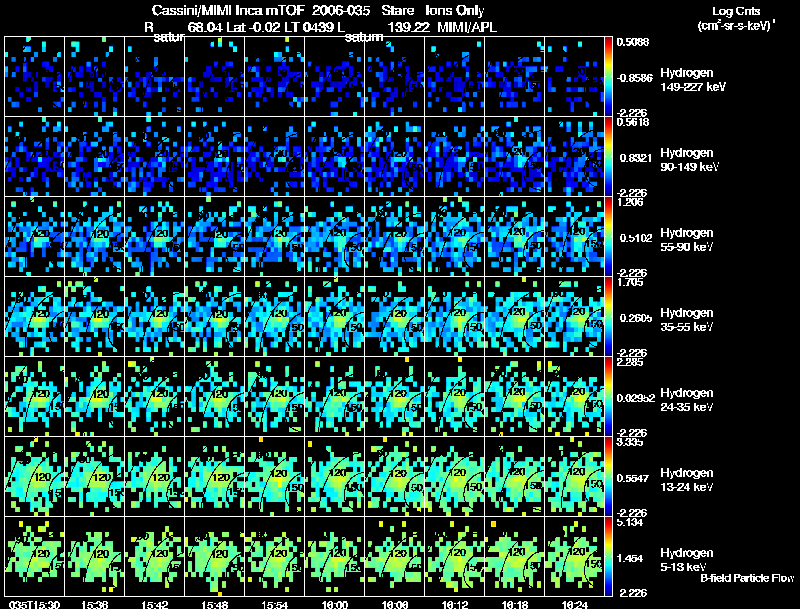Screen dimensions: 800x609
Task: Select the color bar of the 35-55 keV row
Action: pos(608,316)
